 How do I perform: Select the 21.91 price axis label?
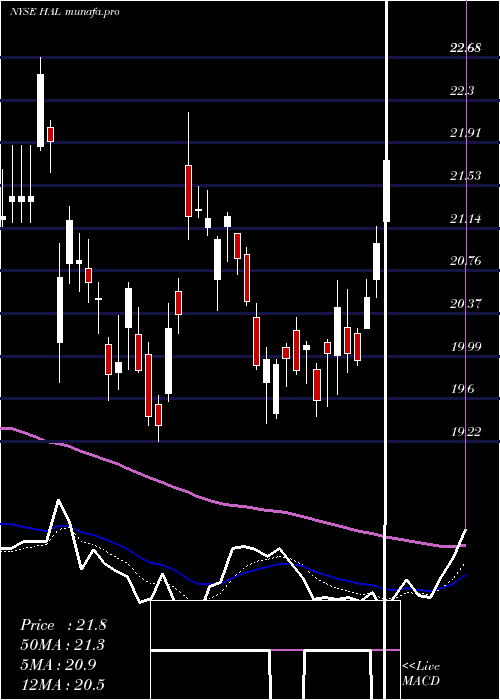pyautogui.click(x=466, y=133)
